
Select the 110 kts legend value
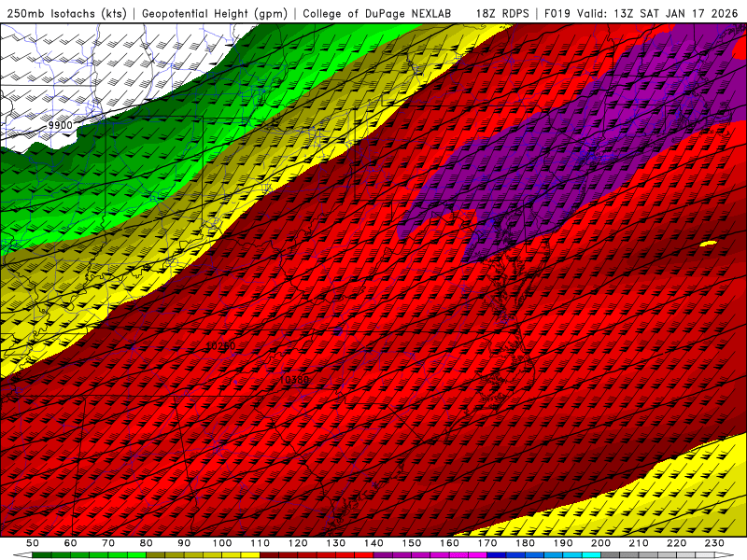coord(261,543)
